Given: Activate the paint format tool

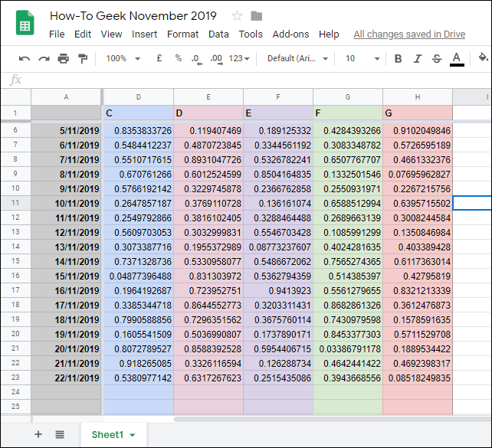Looking at the screenshot, I should click(83, 59).
